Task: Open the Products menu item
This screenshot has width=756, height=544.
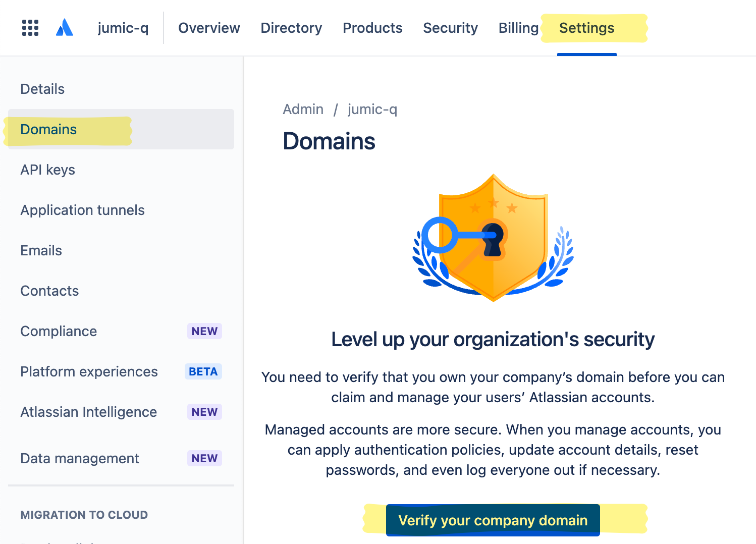Action: [372, 28]
